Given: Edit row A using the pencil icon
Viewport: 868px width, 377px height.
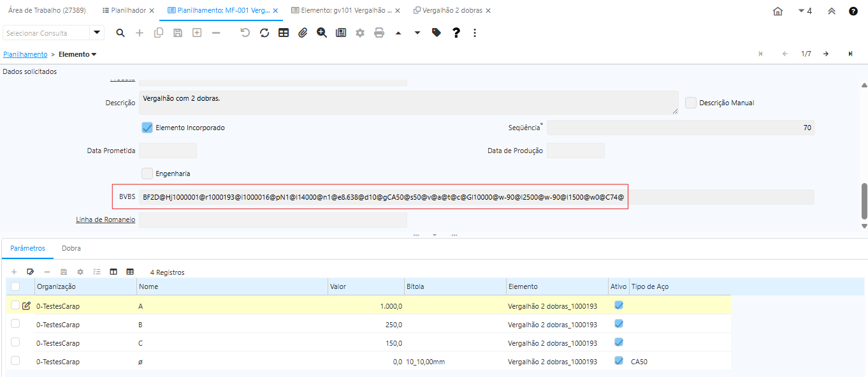Looking at the screenshot, I should coord(26,306).
